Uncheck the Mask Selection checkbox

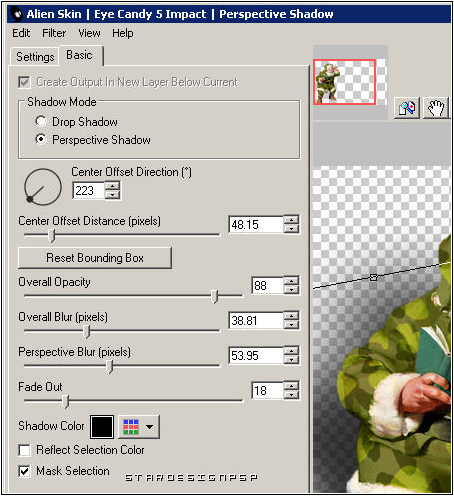tap(24, 471)
